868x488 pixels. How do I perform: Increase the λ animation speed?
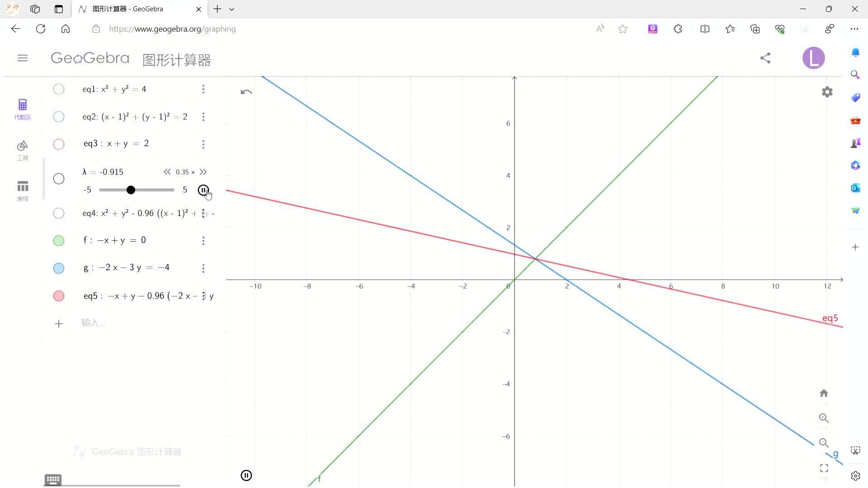tap(203, 172)
